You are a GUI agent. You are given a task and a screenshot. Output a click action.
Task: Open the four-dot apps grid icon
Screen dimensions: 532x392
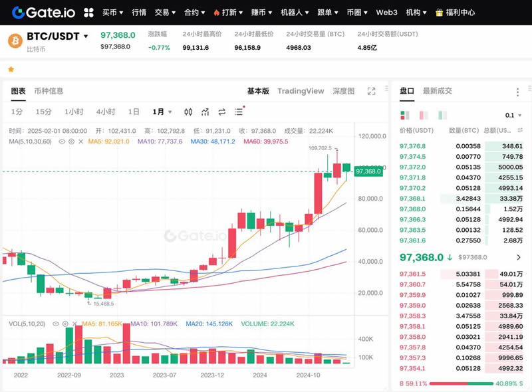89,13
